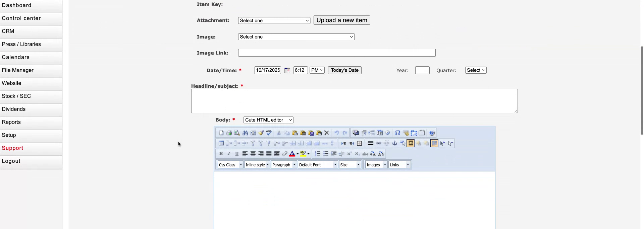Toggle strikethrough abc formatting
Screen dimensions: 644x229
(x=365, y=154)
